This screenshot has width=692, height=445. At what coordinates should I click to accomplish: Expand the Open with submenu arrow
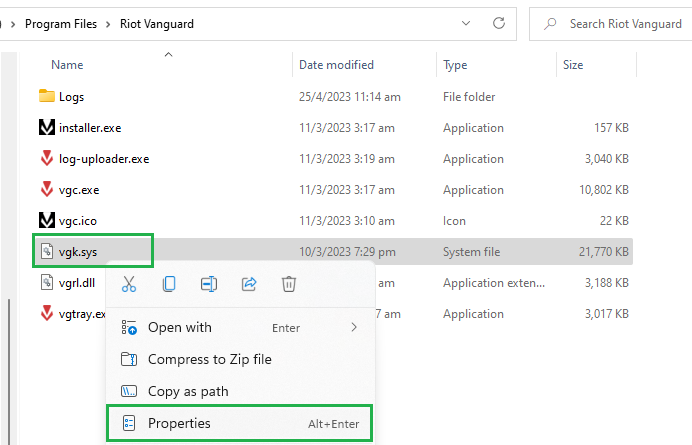point(354,327)
